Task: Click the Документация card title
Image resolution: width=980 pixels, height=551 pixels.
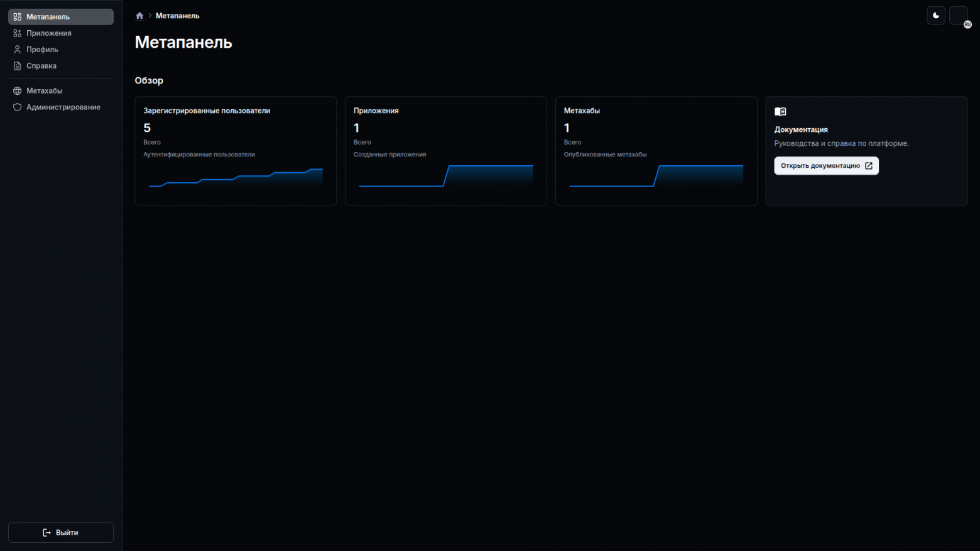Action: coord(801,129)
